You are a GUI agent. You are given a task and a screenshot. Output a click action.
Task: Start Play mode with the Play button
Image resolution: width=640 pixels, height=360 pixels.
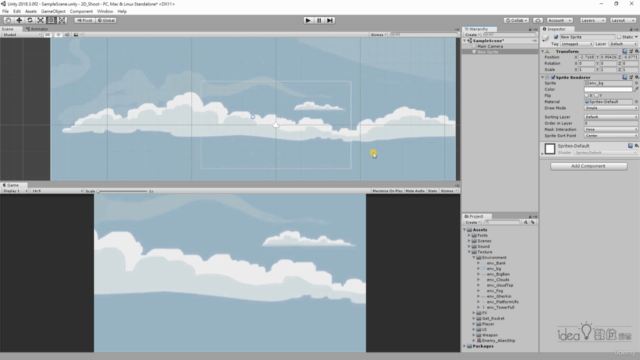click(x=308, y=20)
